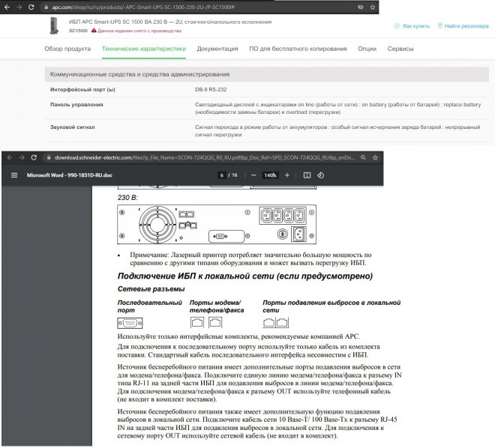Click the back arrow in the apc.com browser
The image size is (495, 448).
click(7, 7)
